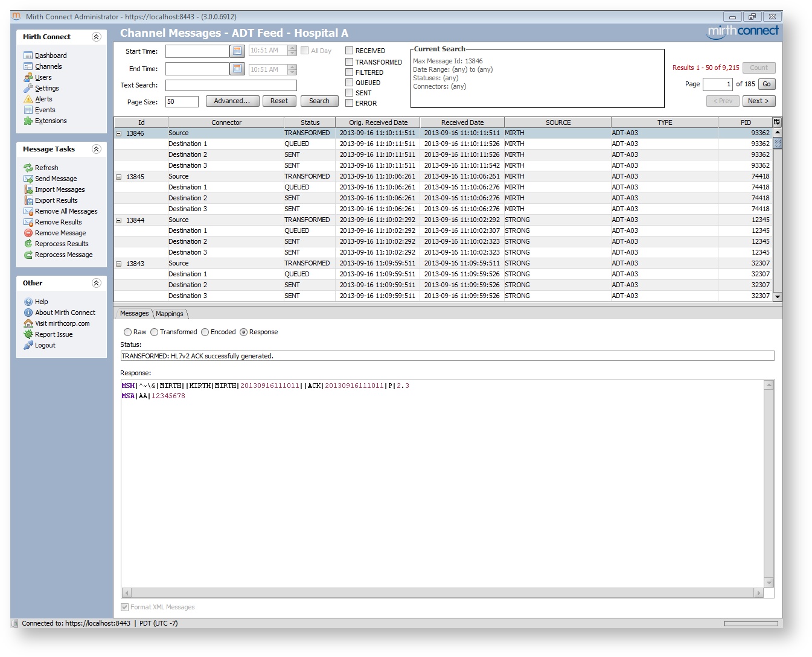The width and height of the screenshot is (812, 657).
Task: Click the Report Issue bug icon
Action: point(28,334)
